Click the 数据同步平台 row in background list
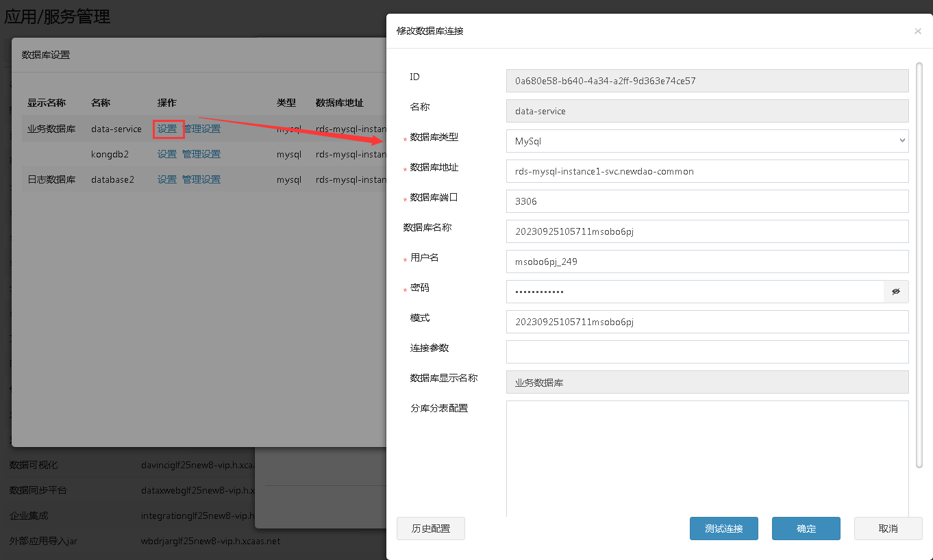 [x=130, y=490]
